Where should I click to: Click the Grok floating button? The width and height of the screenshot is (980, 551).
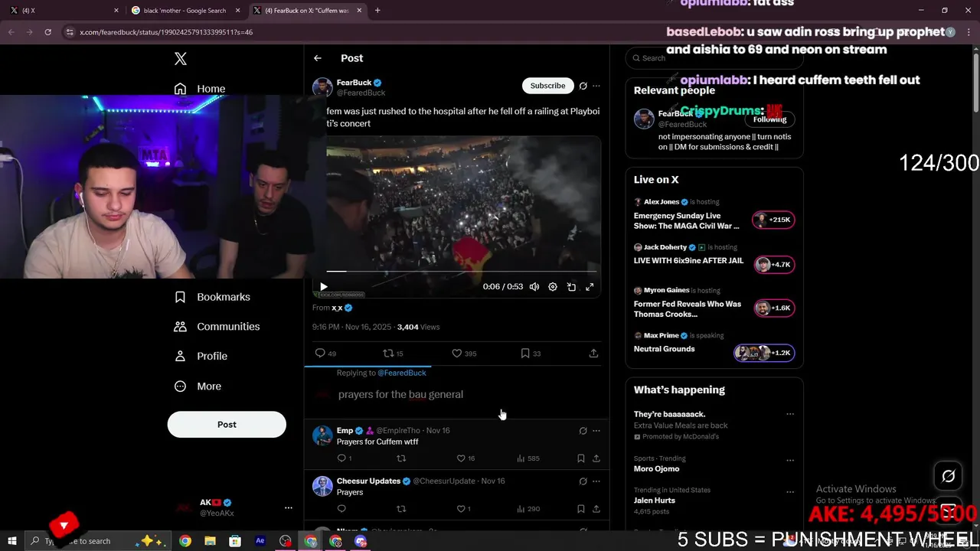949,476
